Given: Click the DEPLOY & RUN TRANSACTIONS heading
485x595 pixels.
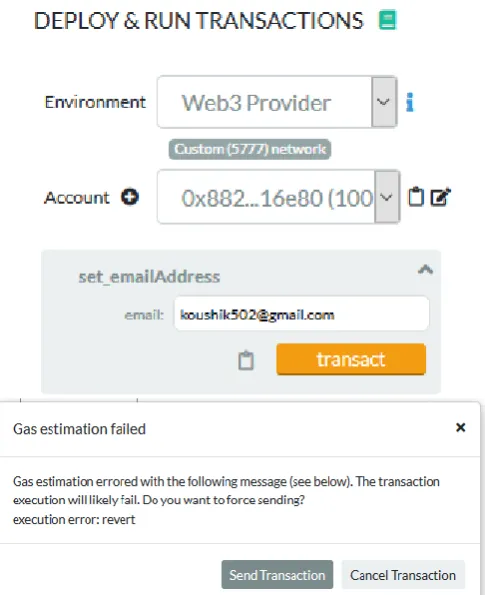Looking at the screenshot, I should (x=199, y=20).
